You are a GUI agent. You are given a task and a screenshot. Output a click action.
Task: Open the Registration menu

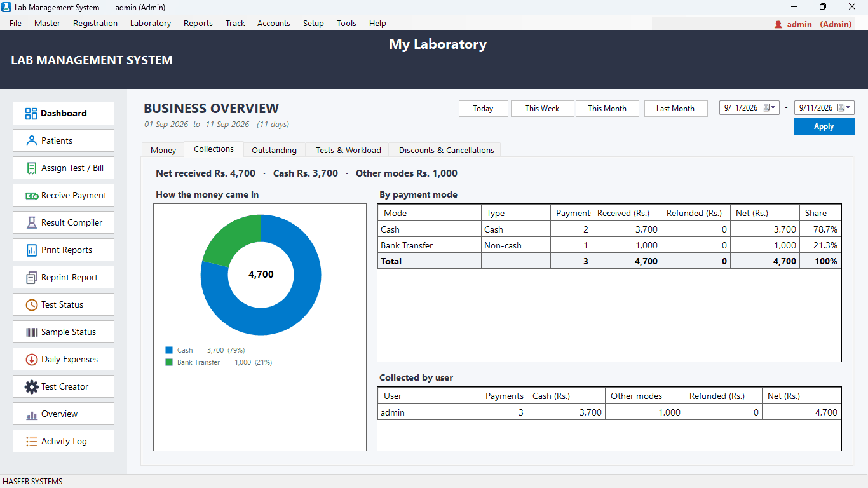[x=95, y=23]
